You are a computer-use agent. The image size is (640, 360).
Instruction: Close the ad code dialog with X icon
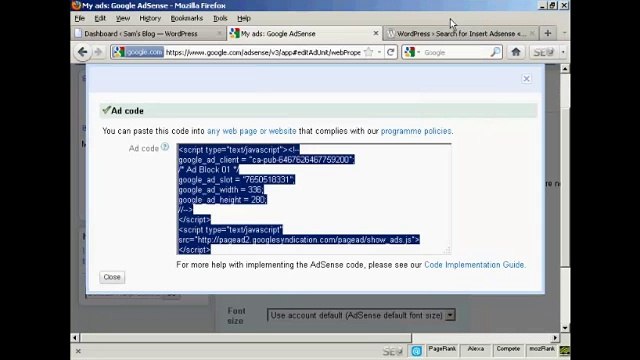pos(527,78)
